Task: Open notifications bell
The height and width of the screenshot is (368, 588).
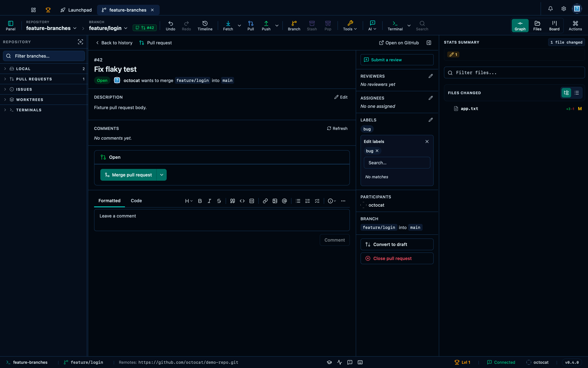Action: 550,9
